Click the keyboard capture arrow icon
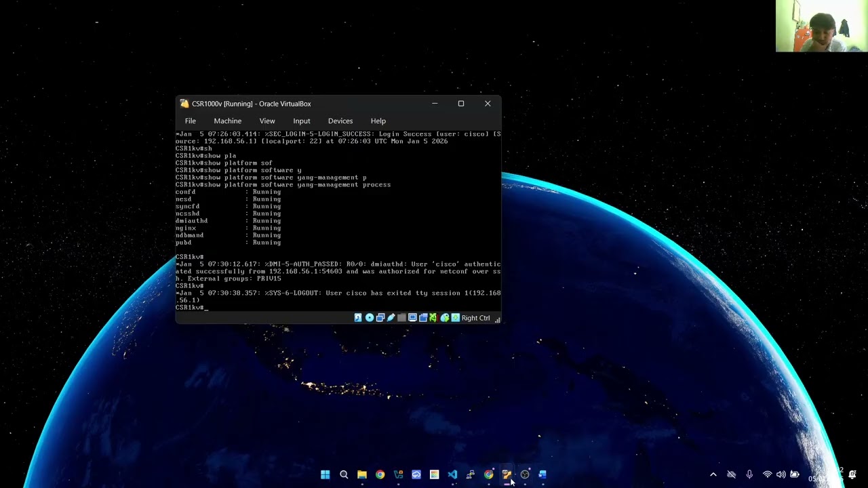This screenshot has width=868, height=488. pos(455,318)
